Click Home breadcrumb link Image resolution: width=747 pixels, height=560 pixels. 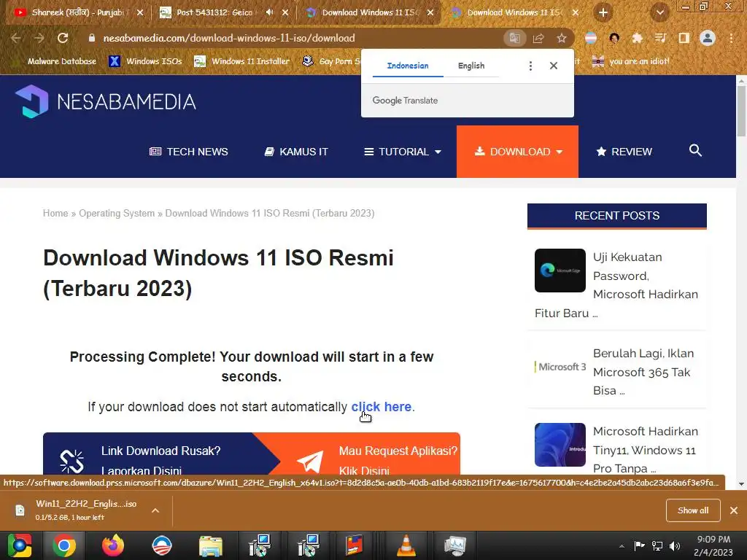coord(55,214)
